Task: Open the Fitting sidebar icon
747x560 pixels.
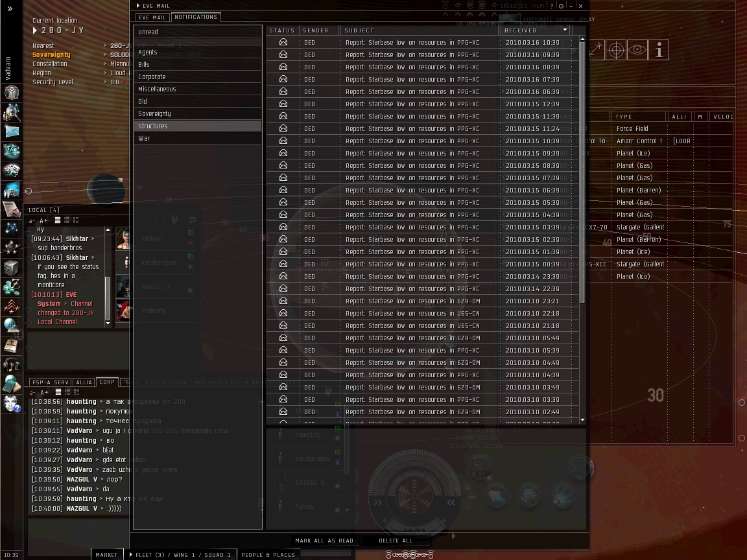Action: [12, 150]
